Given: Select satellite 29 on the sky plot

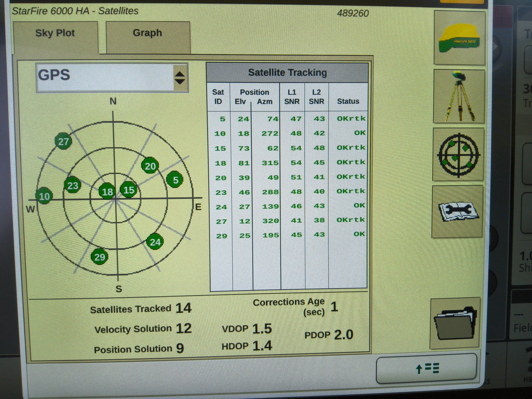Looking at the screenshot, I should (100, 257).
